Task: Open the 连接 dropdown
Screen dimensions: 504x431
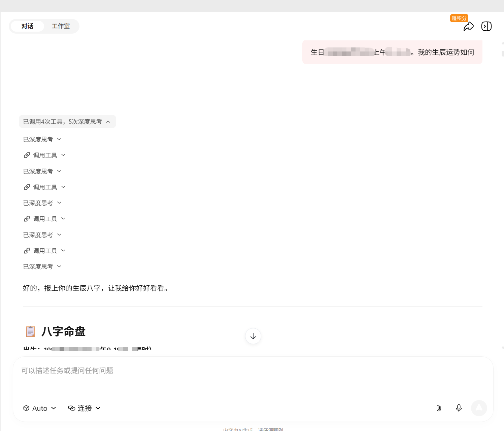Action: tap(85, 408)
